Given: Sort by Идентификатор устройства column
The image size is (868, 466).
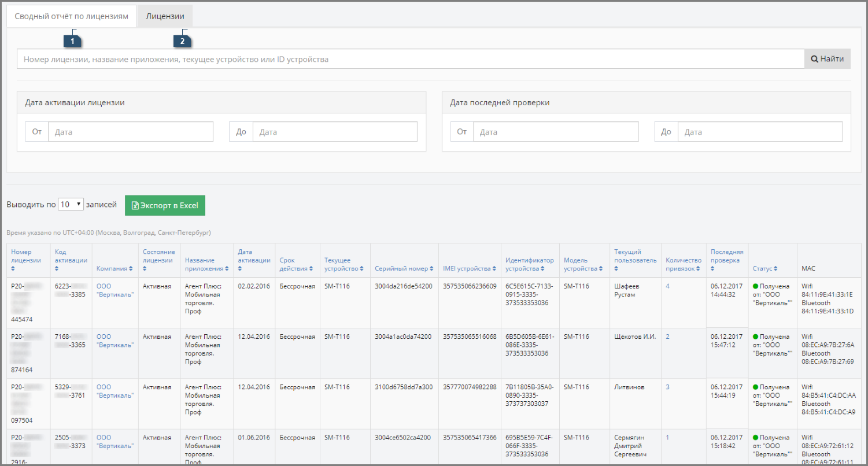Looking at the screenshot, I should point(529,264).
